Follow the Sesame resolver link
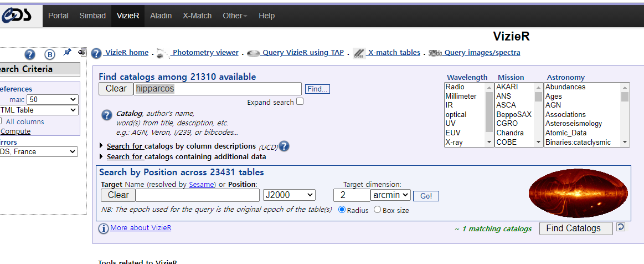 tap(202, 185)
